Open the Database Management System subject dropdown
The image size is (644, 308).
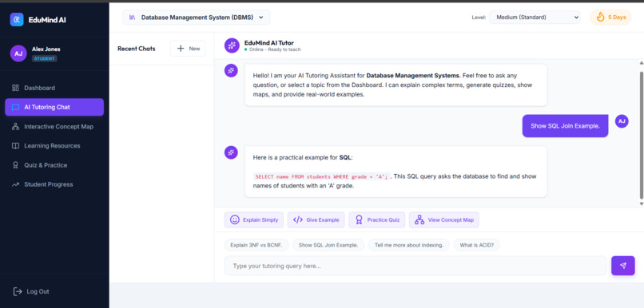pyautogui.click(x=197, y=18)
